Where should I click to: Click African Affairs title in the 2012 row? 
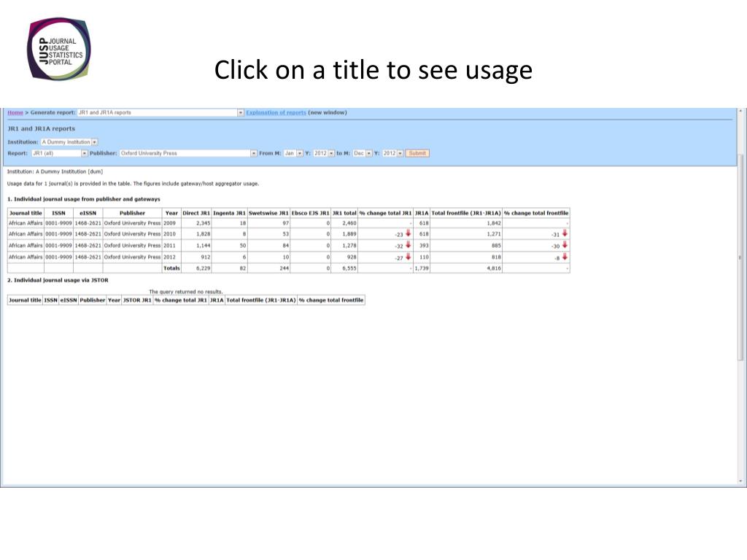click(x=26, y=257)
